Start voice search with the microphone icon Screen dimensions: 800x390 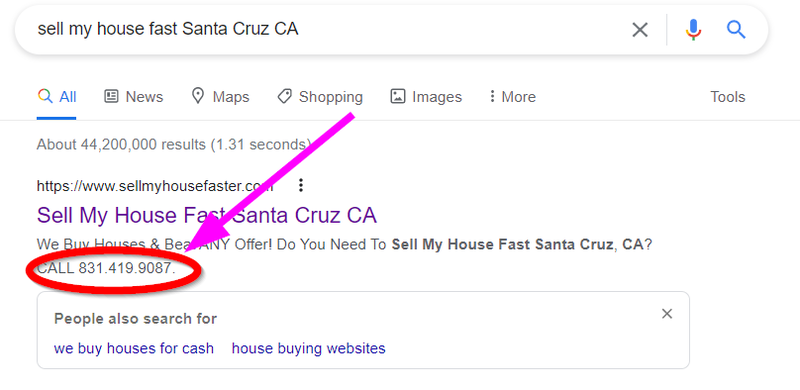(693, 30)
